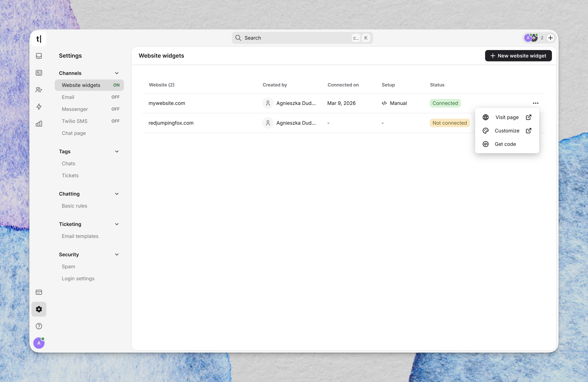Click the code icon beside Get code
The height and width of the screenshot is (382, 588).
[x=486, y=144]
